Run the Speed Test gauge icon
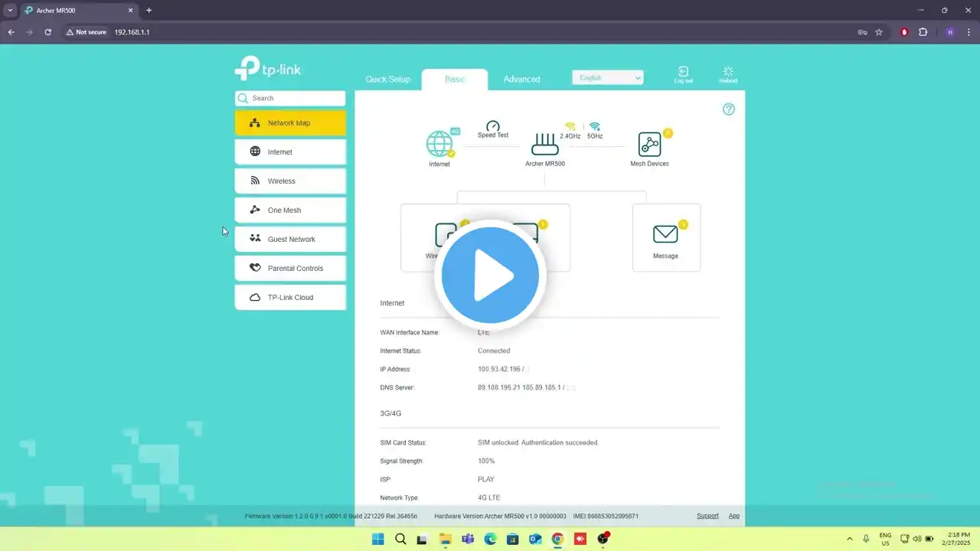 pos(493,126)
